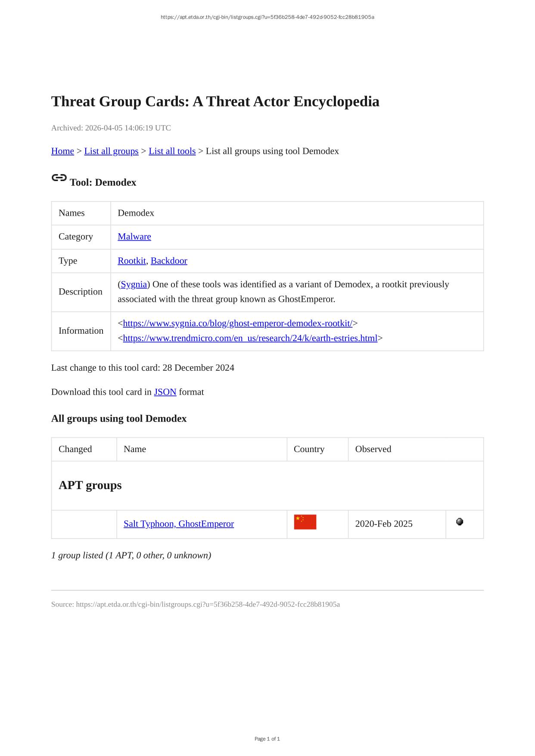Open Salt Typhoon, GhostEmperor group page
Image resolution: width=535 pixels, height=756 pixels.
(x=178, y=524)
